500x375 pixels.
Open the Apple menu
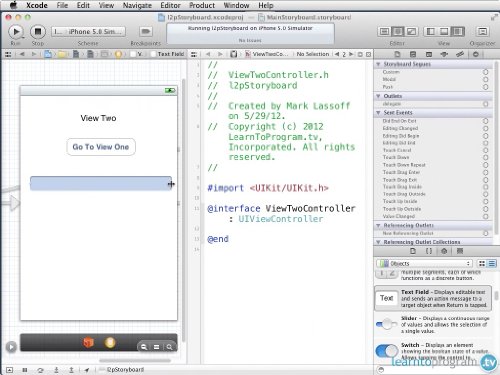click(x=13, y=5)
